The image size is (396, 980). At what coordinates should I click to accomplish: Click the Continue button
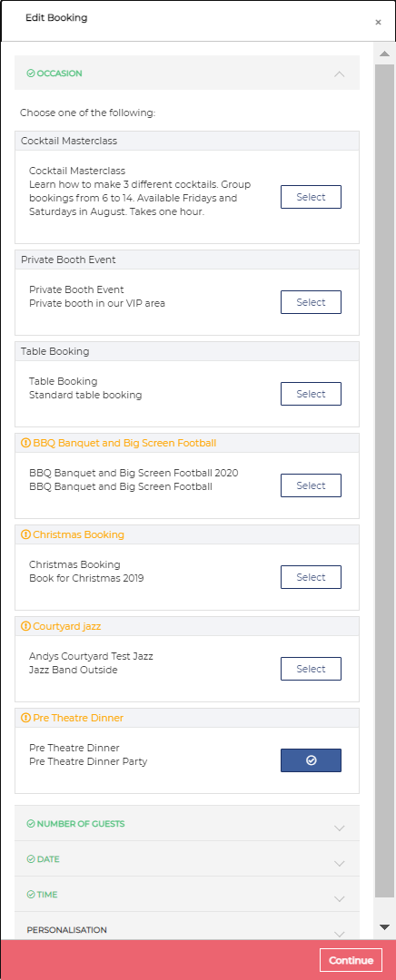(351, 961)
